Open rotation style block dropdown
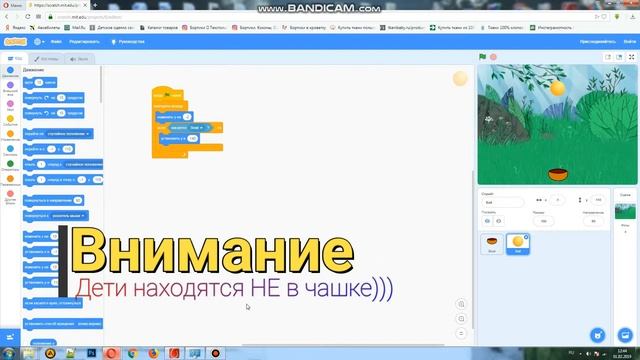The image size is (640, 360). [89, 324]
